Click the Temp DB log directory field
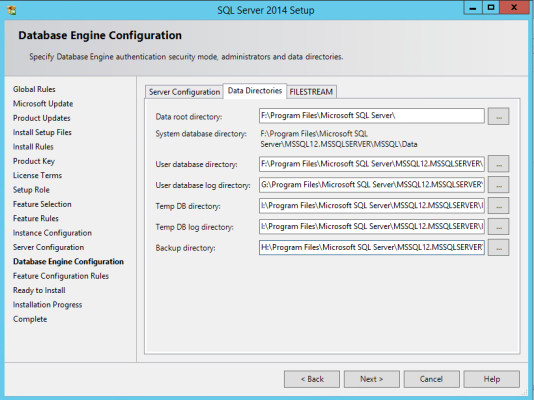The height and width of the screenshot is (400, 534). tap(372, 227)
